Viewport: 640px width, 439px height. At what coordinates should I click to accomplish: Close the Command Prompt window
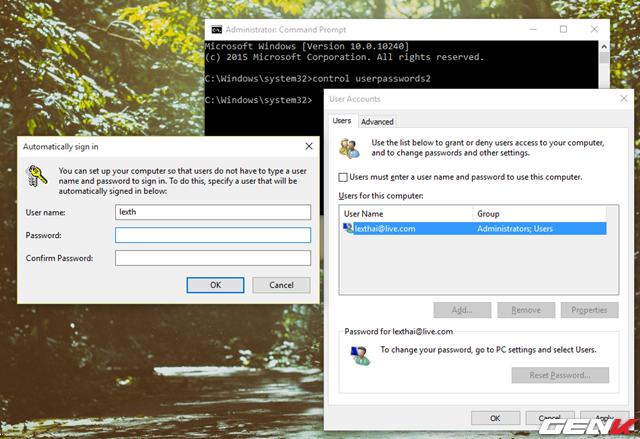point(594,29)
